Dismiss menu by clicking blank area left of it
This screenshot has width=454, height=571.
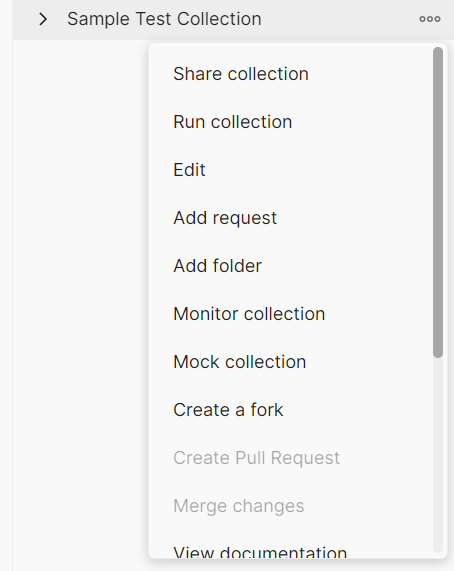(x=80, y=291)
